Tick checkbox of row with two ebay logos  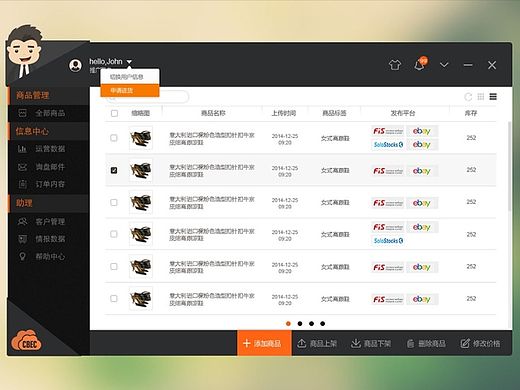[x=114, y=138]
